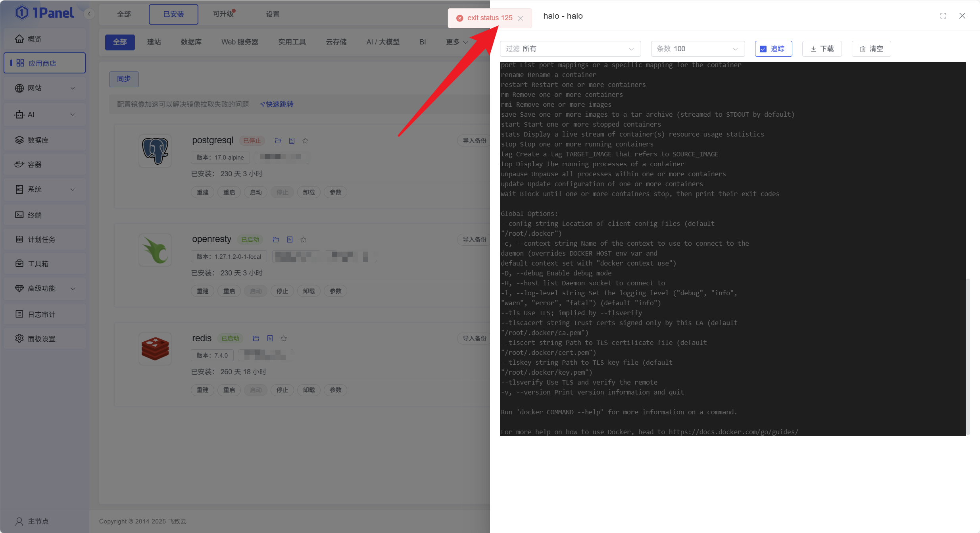Toggle the 追踪 follow checkbox
This screenshot has height=533, width=980.
click(x=763, y=49)
